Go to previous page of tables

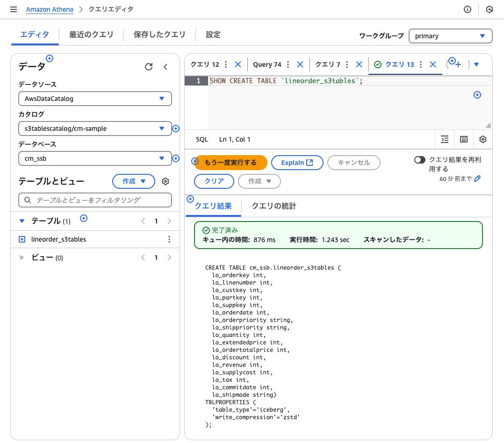pyautogui.click(x=143, y=221)
